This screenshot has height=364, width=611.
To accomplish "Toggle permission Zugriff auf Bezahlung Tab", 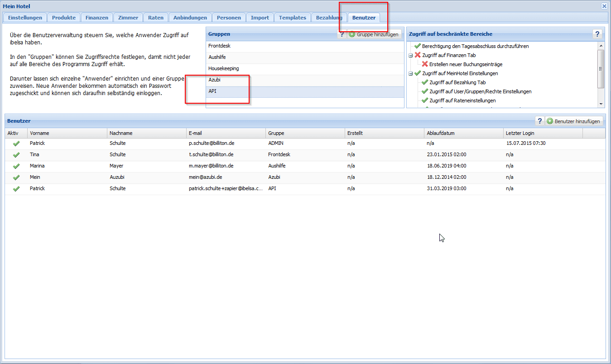I will tap(425, 82).
